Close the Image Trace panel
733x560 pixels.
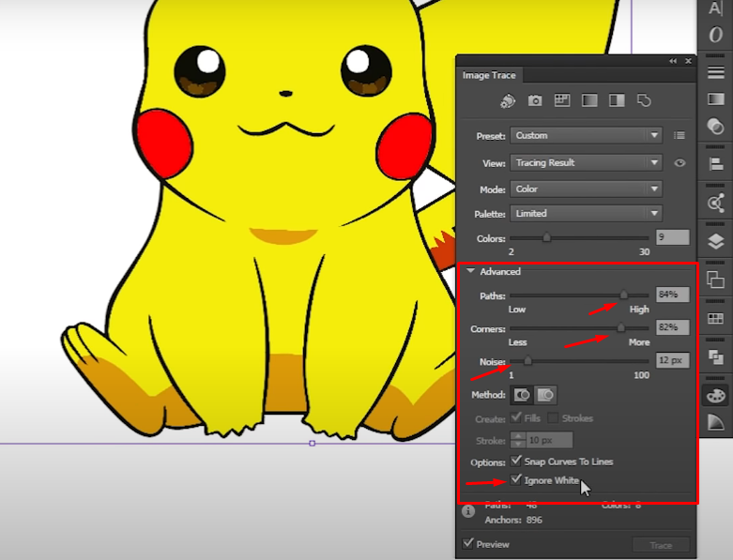pos(688,61)
